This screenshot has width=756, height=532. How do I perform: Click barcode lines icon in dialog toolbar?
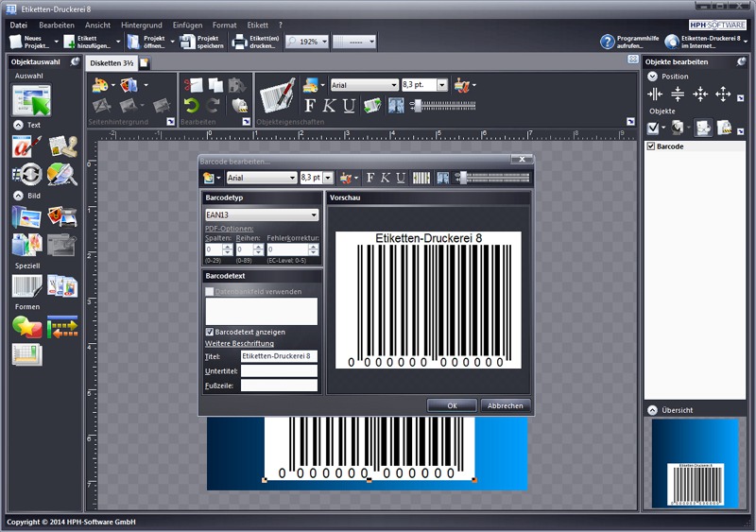point(421,178)
